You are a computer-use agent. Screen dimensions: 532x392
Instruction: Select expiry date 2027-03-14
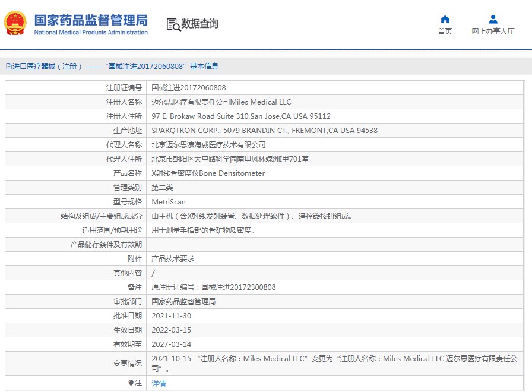point(172,344)
